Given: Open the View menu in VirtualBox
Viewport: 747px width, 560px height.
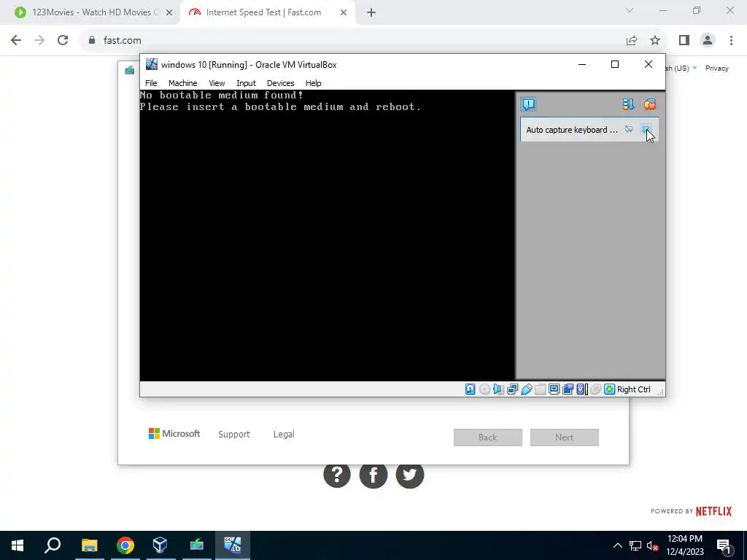Looking at the screenshot, I should (217, 83).
